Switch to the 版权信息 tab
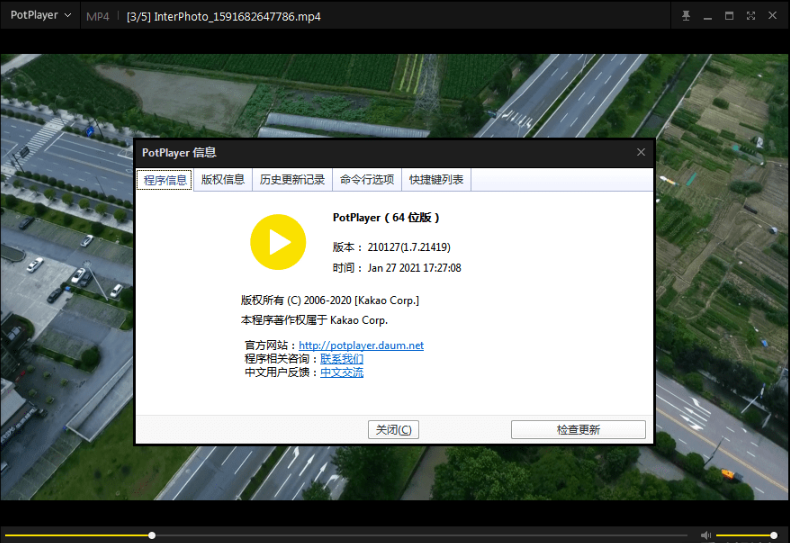This screenshot has height=543, width=790. click(222, 180)
